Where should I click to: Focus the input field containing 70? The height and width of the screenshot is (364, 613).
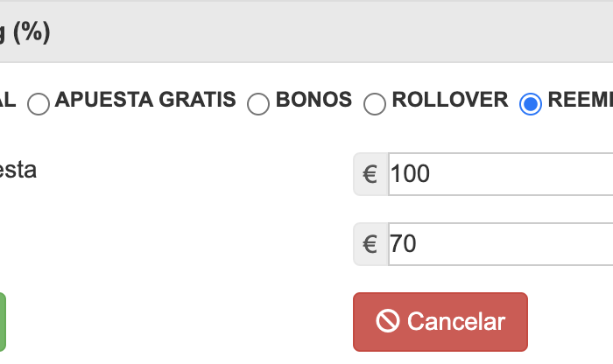pos(499,244)
